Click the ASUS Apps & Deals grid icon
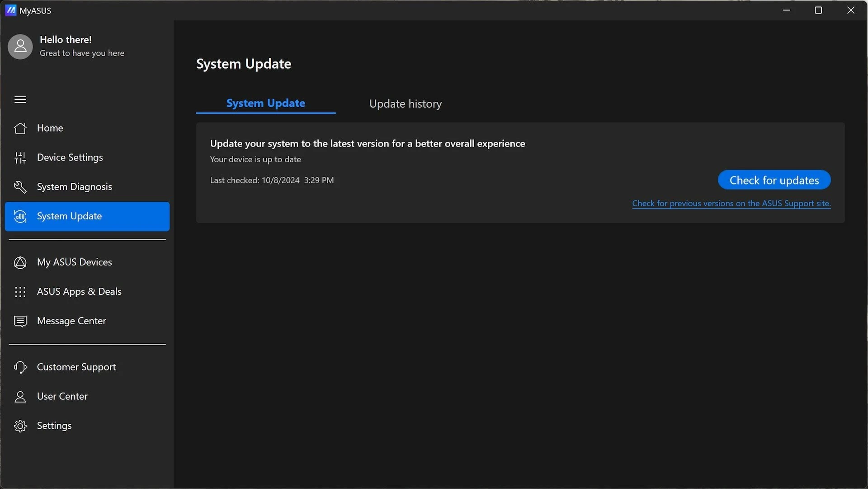 (x=20, y=292)
